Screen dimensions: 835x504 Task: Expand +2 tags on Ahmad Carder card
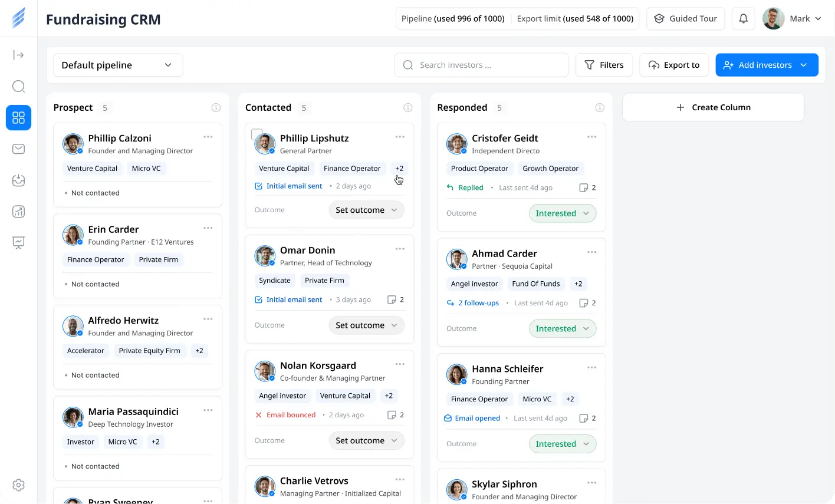tap(578, 284)
